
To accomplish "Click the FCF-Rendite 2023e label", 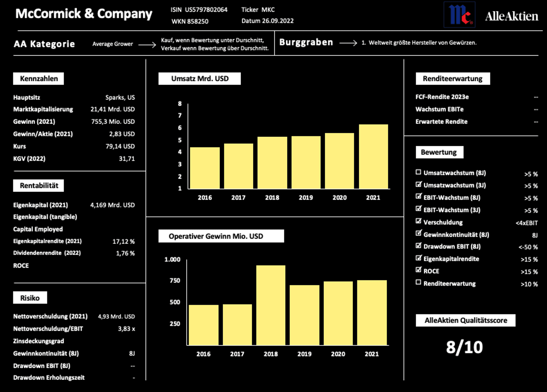I will 442,97.
